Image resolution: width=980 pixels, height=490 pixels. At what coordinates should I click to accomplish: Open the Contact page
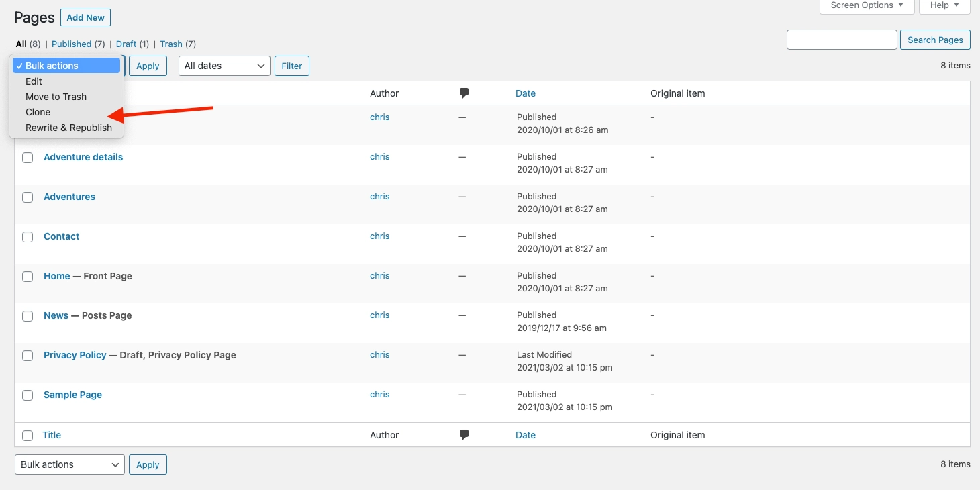[x=61, y=236]
